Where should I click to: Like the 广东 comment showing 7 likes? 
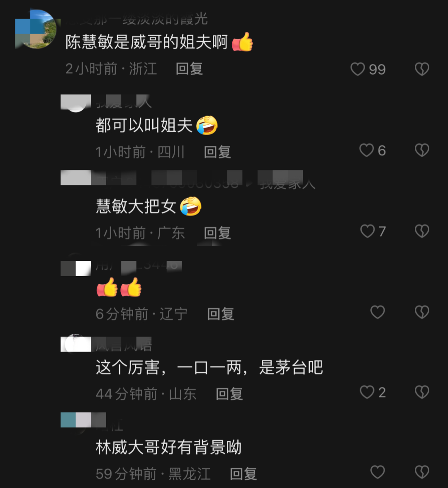coord(368,231)
